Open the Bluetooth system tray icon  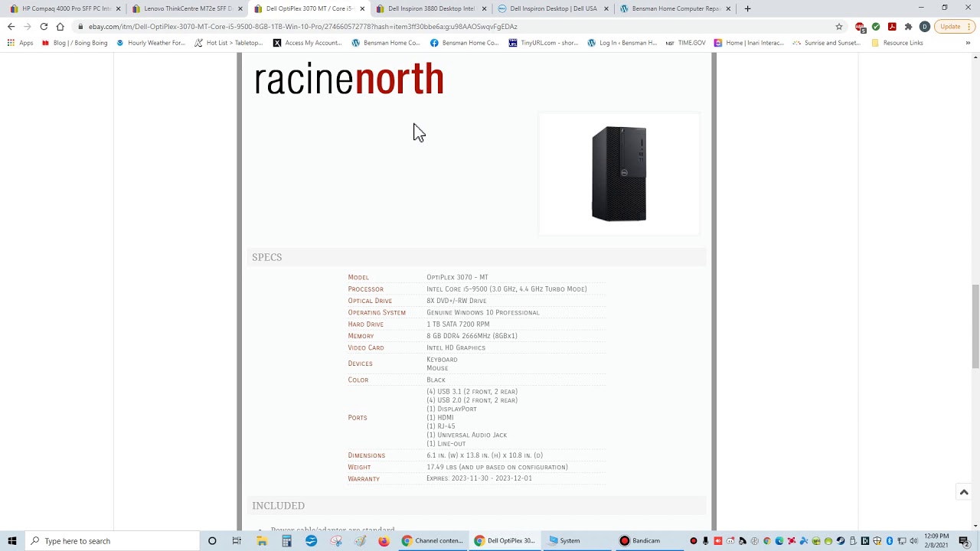pos(890,541)
